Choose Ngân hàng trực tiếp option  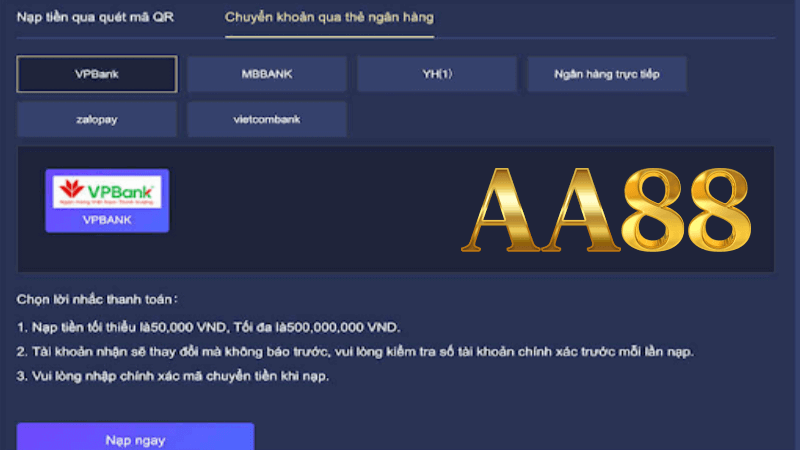[607, 74]
